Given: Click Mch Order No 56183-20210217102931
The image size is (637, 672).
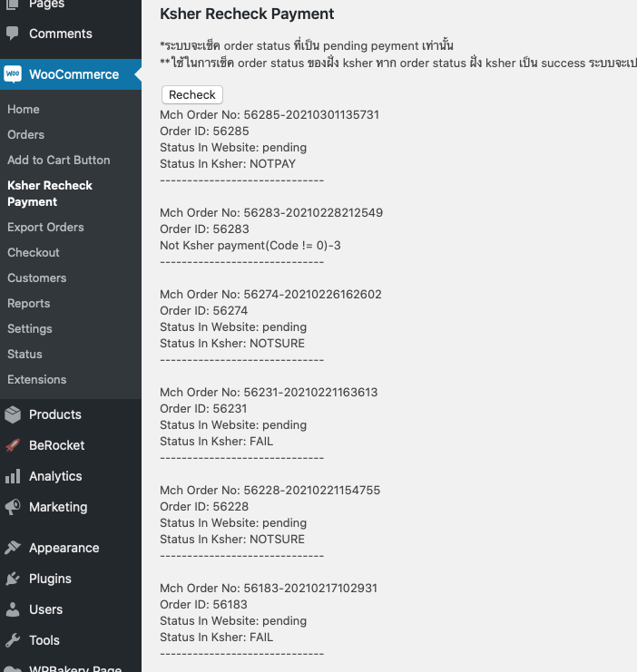Looking at the screenshot, I should pyautogui.click(x=269, y=588).
